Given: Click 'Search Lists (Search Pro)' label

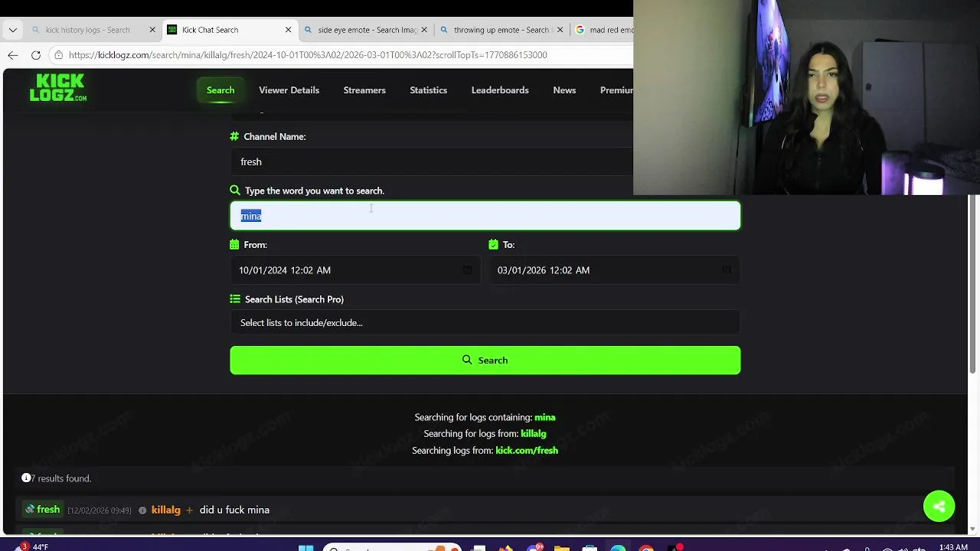Looking at the screenshot, I should pyautogui.click(x=294, y=299).
